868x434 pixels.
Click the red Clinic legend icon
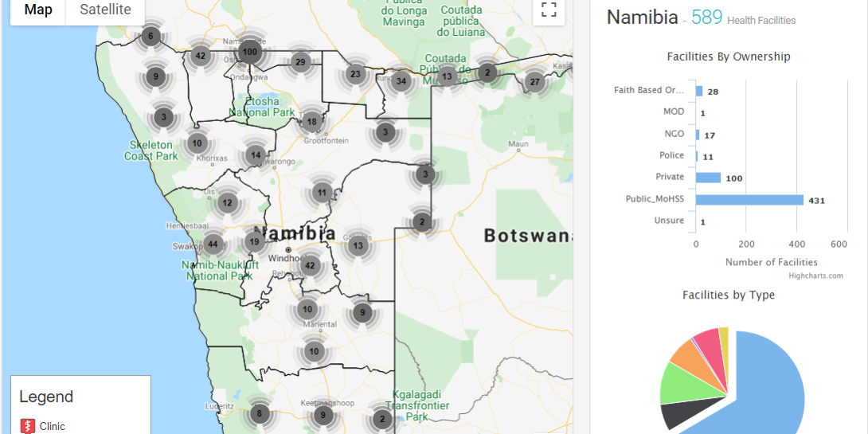(x=28, y=426)
